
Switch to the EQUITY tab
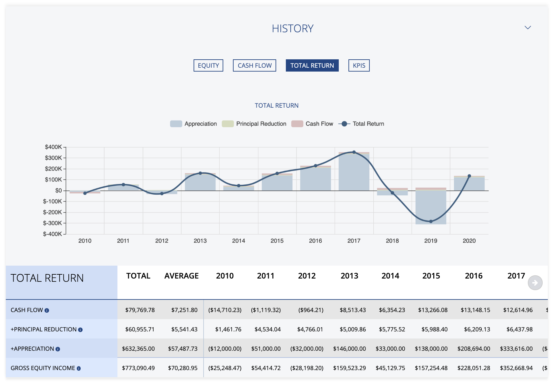208,65
